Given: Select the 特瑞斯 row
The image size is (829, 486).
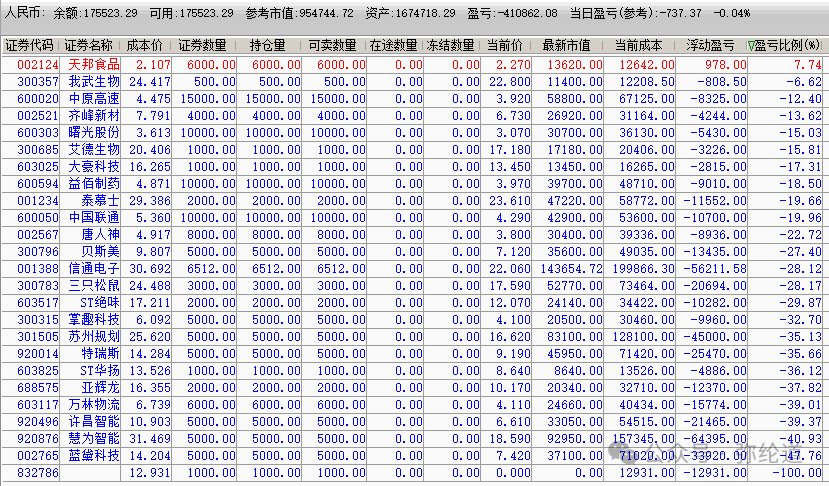Looking at the screenshot, I should [x=412, y=353].
